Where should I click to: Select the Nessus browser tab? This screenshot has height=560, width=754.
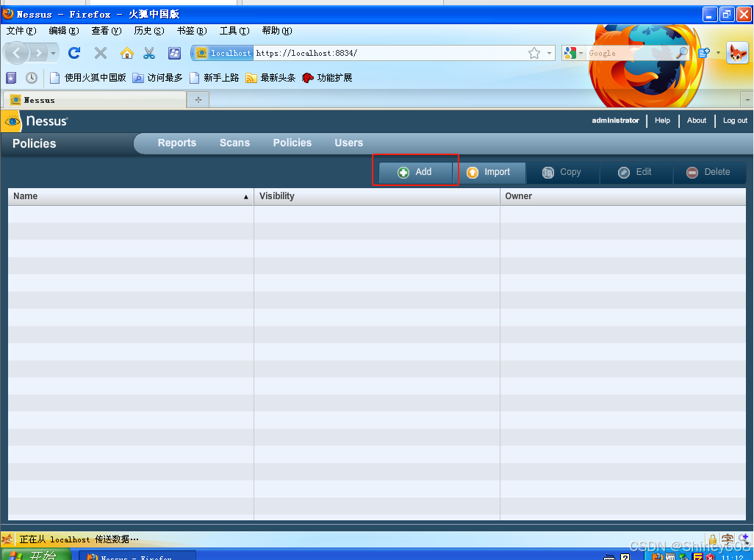tap(95, 100)
